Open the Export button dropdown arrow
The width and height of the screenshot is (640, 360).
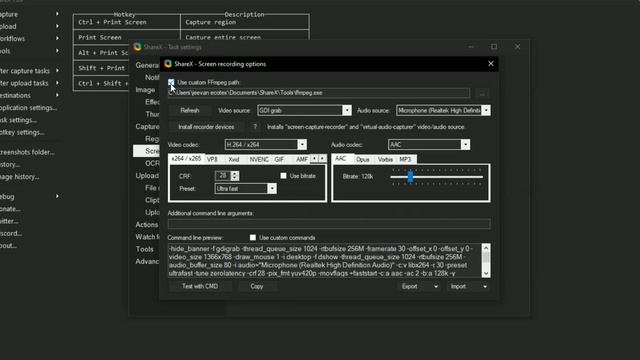[x=436, y=287]
